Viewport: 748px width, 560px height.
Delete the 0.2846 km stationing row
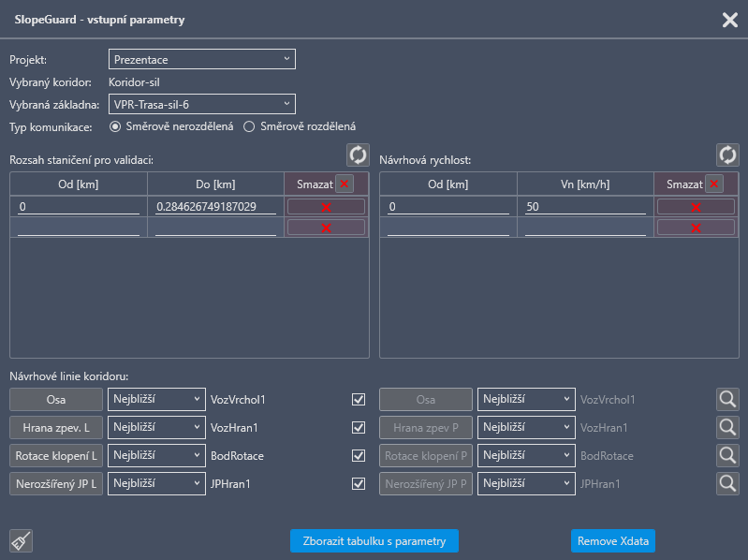[x=326, y=207]
